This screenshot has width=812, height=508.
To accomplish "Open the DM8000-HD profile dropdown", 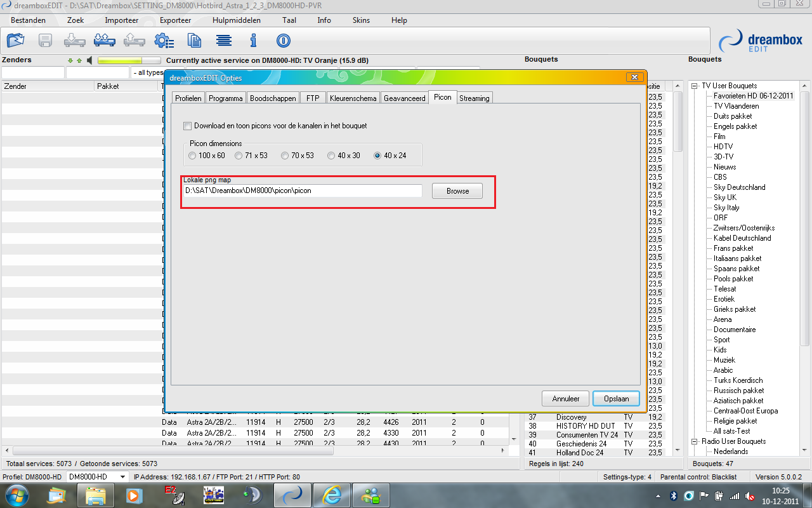I will 97,476.
